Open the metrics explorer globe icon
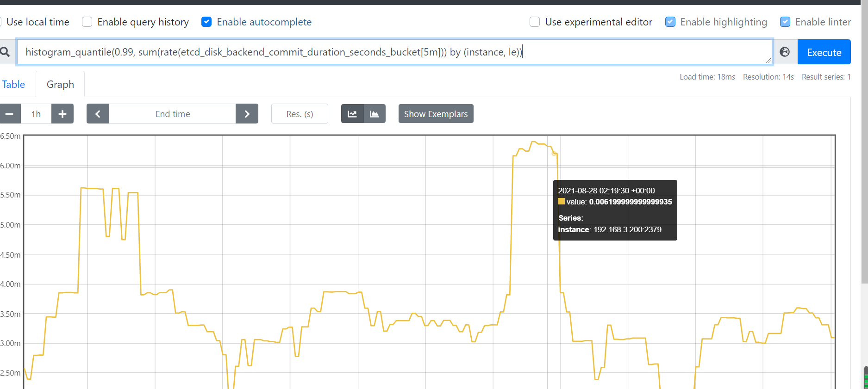Viewport: 868px width, 389px height. [x=785, y=52]
